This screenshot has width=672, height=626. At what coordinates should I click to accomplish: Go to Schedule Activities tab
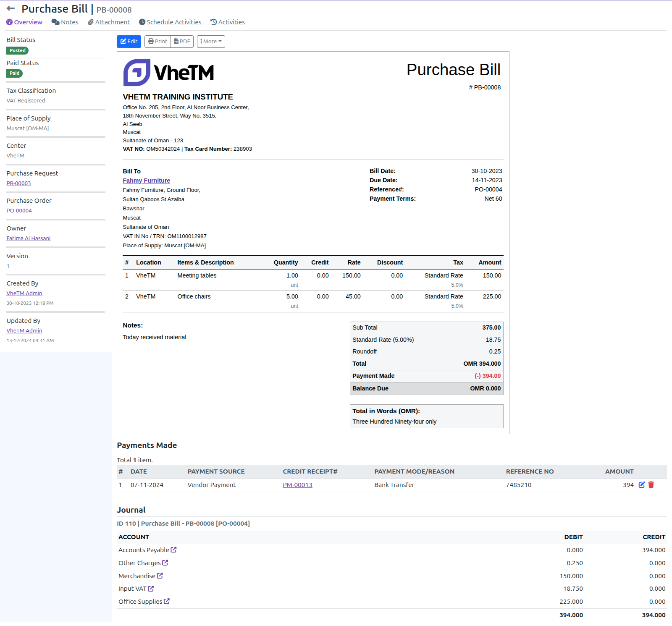(170, 22)
